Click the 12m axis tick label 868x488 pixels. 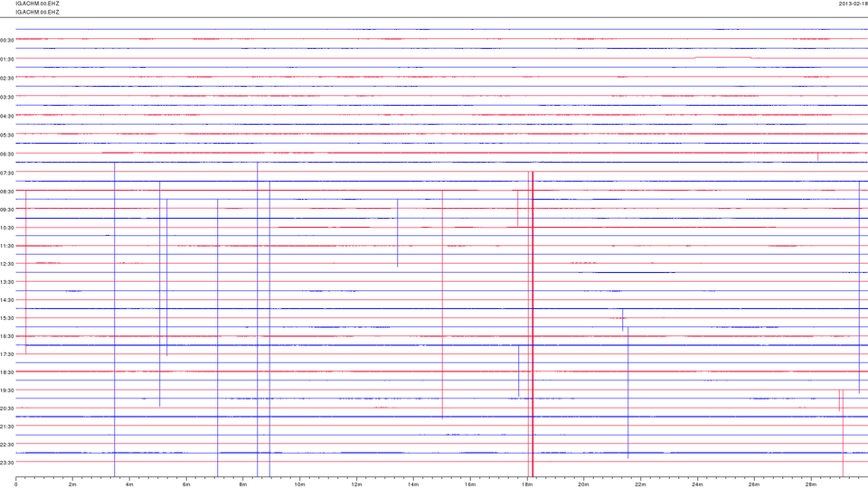coord(356,484)
